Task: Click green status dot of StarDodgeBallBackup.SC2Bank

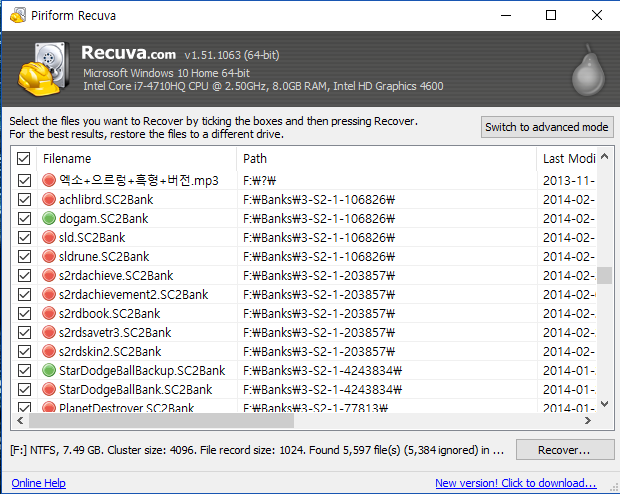Action: (49, 370)
